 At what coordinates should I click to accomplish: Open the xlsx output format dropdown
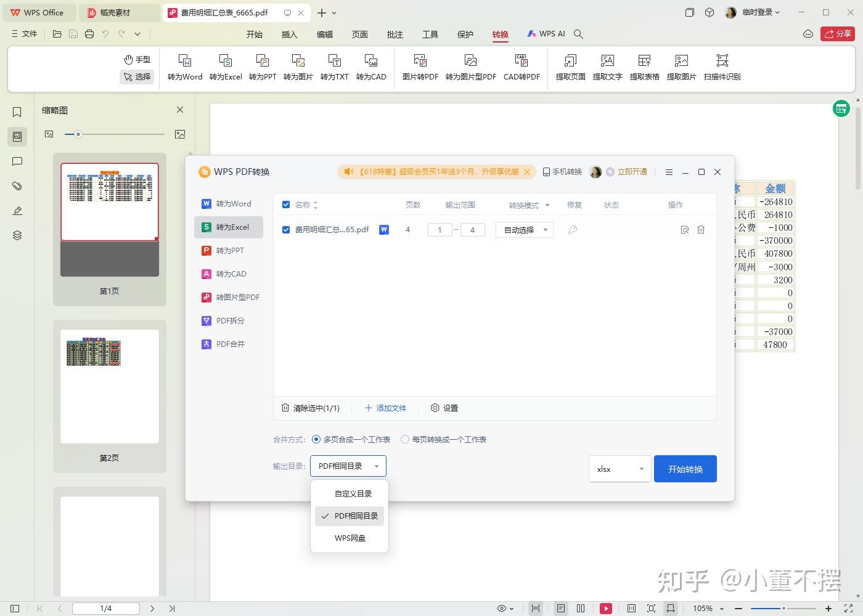620,469
